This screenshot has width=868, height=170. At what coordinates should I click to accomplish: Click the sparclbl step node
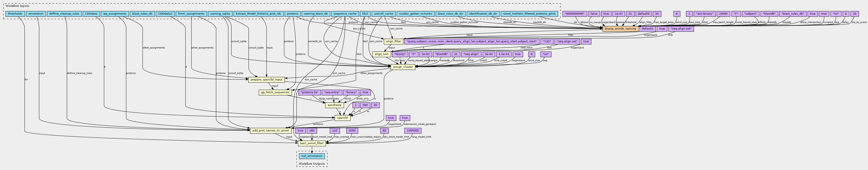pyautogui.click(x=342, y=118)
